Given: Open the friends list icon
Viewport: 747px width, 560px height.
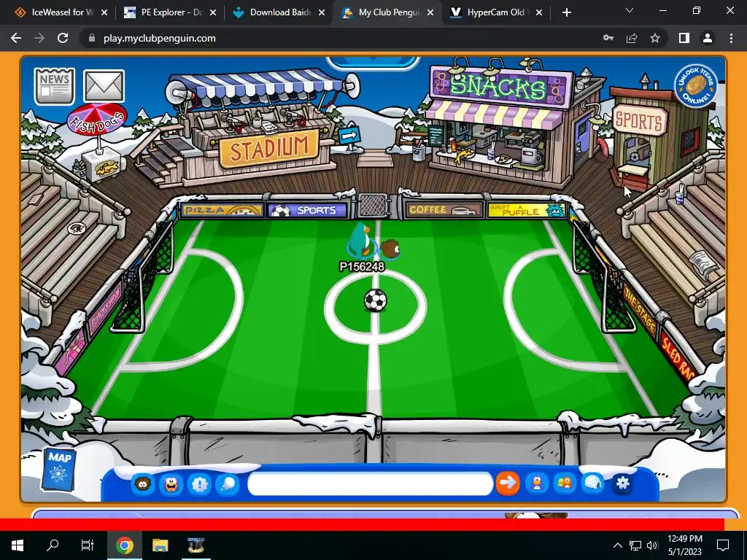Looking at the screenshot, I should point(565,483).
